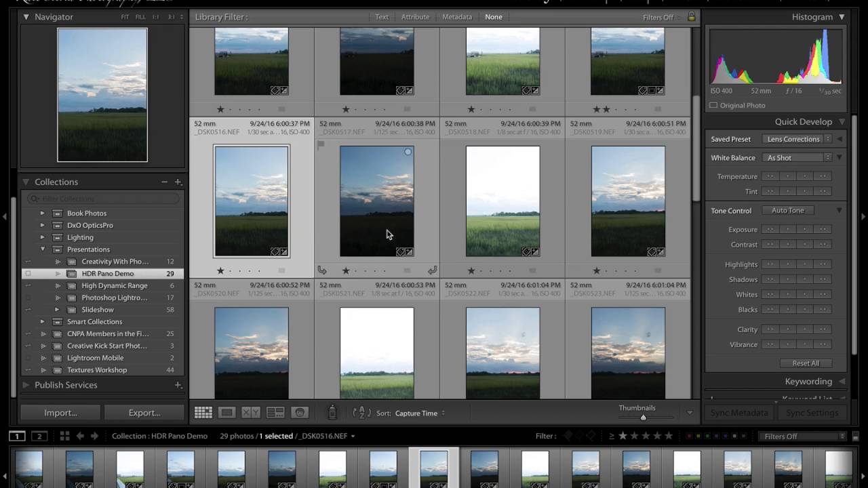Click the Auto Tone button

tap(787, 210)
